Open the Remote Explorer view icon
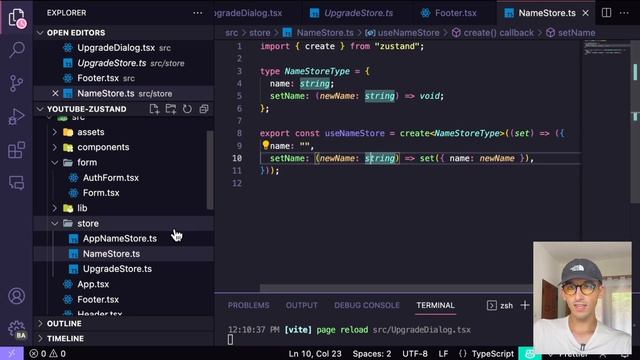The width and height of the screenshot is (640, 360). tap(17, 183)
